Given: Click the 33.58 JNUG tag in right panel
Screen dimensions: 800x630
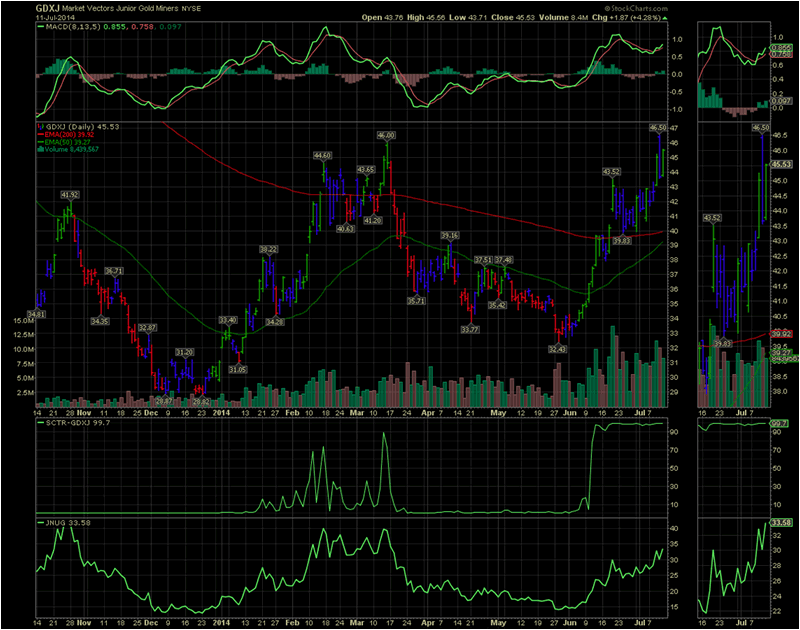Looking at the screenshot, I should tap(781, 523).
